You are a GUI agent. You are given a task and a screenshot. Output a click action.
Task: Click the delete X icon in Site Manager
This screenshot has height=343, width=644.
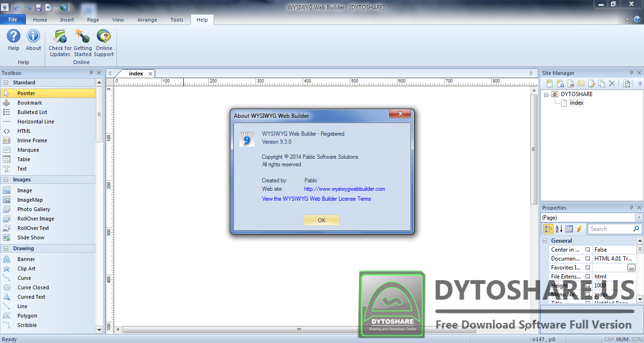[612, 83]
